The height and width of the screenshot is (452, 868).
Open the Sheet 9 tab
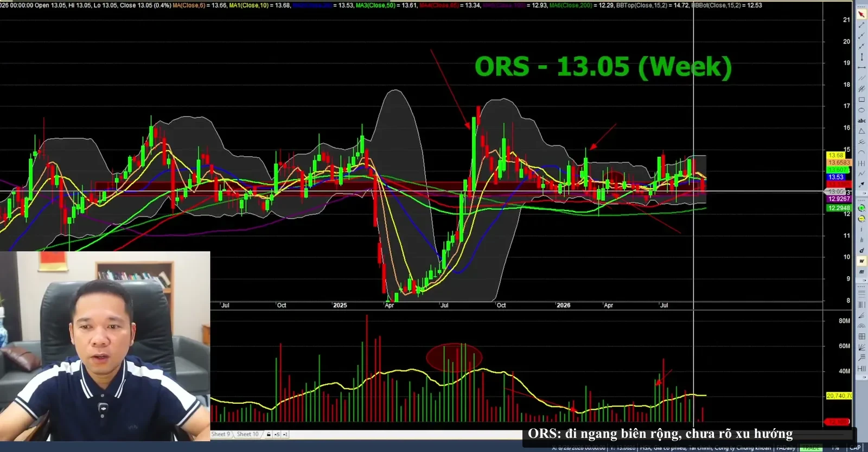[221, 434]
